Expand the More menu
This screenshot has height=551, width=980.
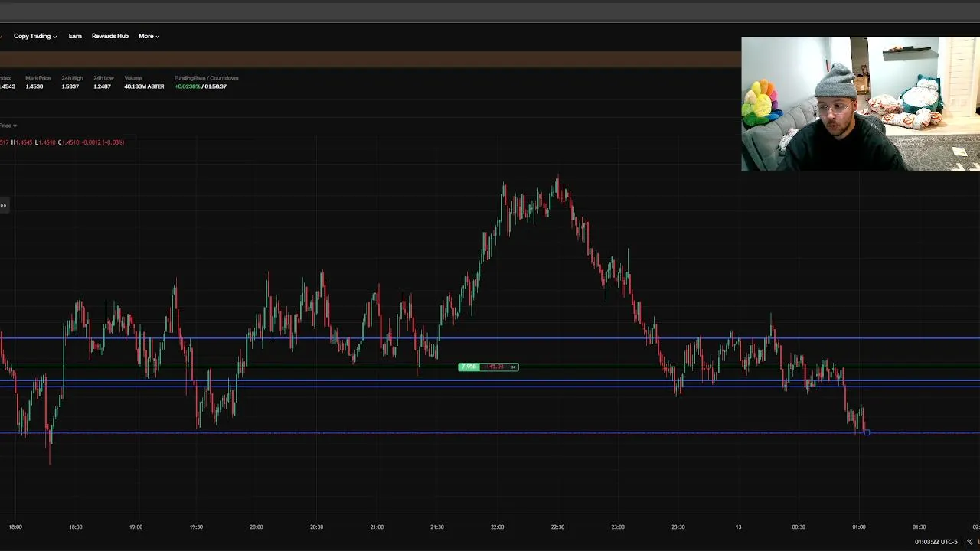click(149, 36)
